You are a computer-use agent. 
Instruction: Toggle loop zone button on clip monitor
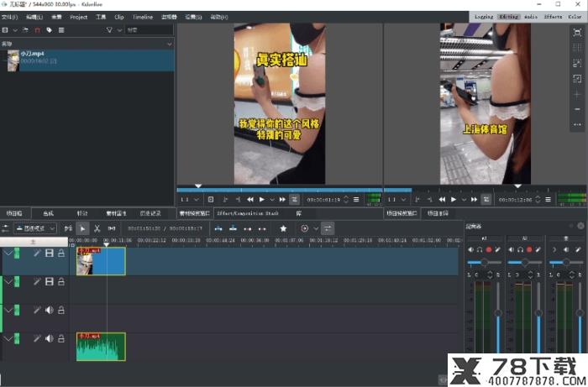click(x=294, y=199)
